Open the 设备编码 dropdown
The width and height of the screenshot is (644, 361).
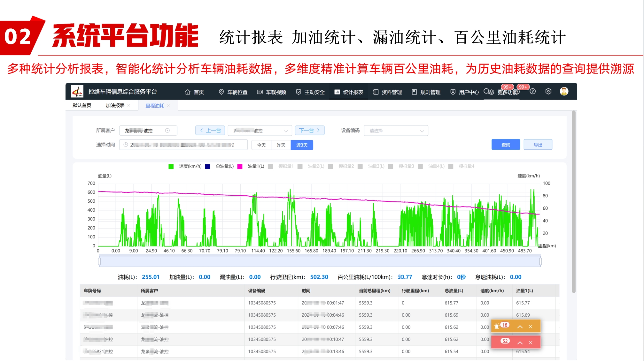point(396,131)
